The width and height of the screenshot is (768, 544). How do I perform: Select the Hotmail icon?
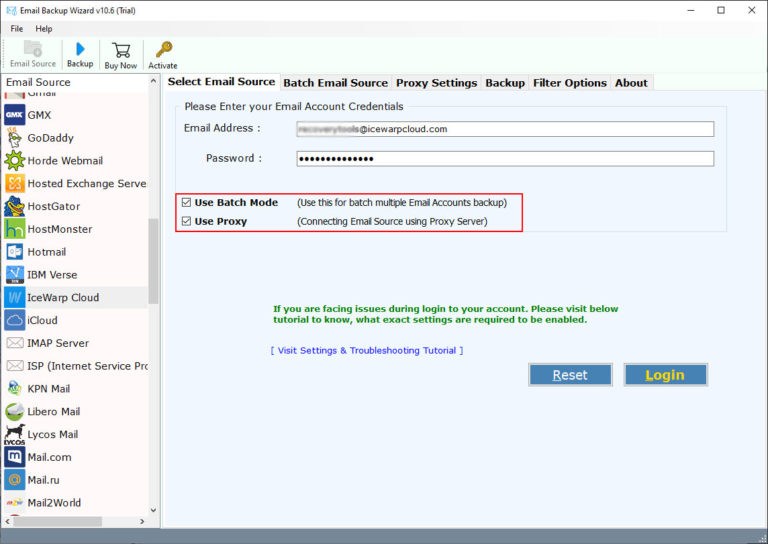click(x=15, y=252)
